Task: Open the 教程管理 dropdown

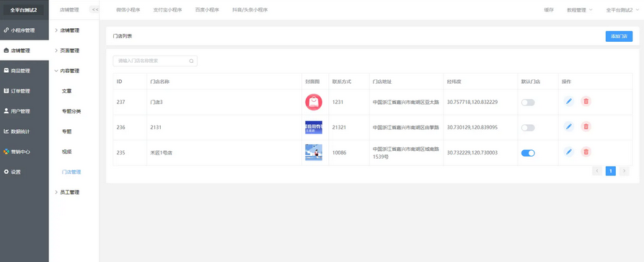Action: click(x=580, y=10)
